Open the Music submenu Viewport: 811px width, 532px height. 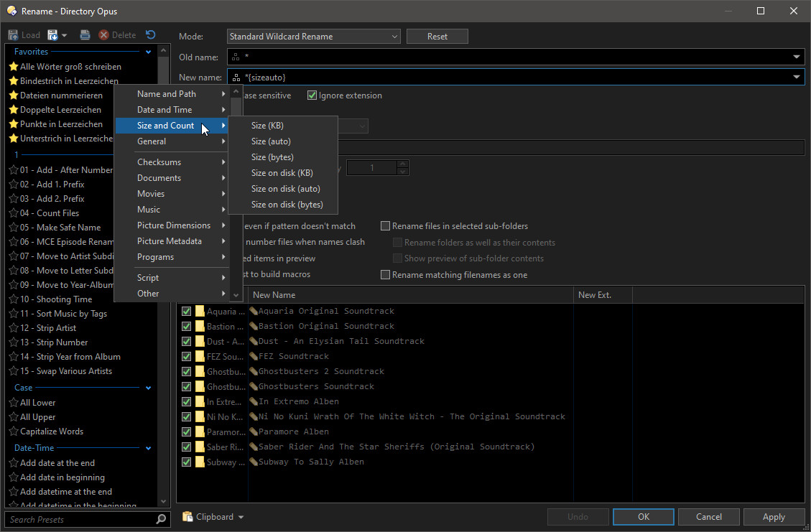point(172,210)
